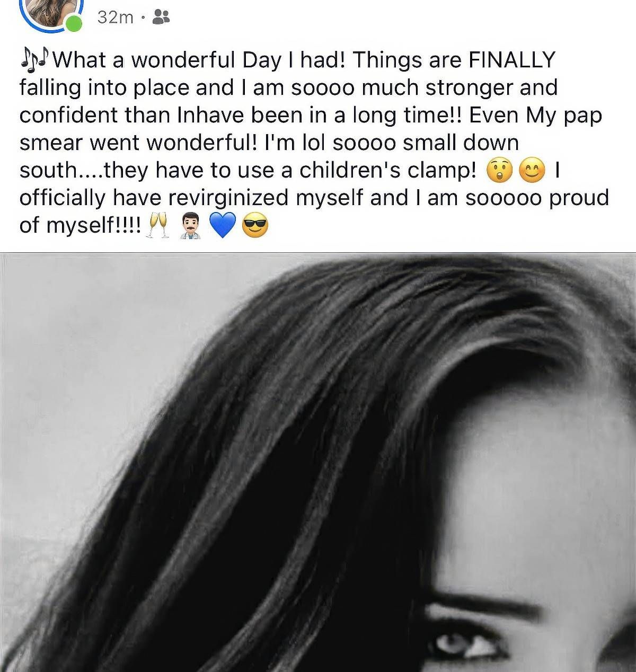This screenshot has height=672, width=636.
Task: Open the 32m post timestamp
Action: click(x=116, y=17)
